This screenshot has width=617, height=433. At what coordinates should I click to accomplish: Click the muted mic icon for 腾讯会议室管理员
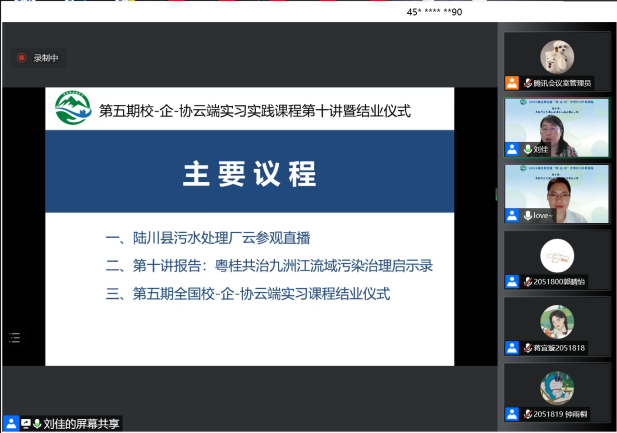click(x=526, y=83)
